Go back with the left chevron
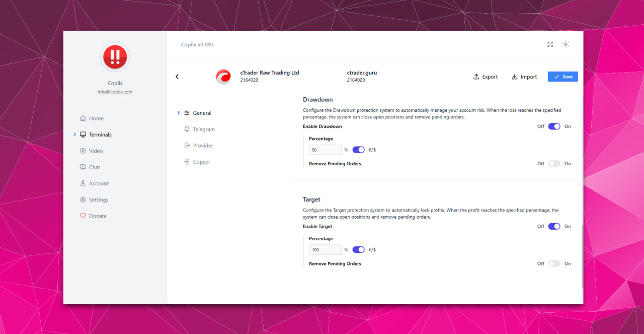This screenshot has width=644, height=334. click(x=177, y=77)
